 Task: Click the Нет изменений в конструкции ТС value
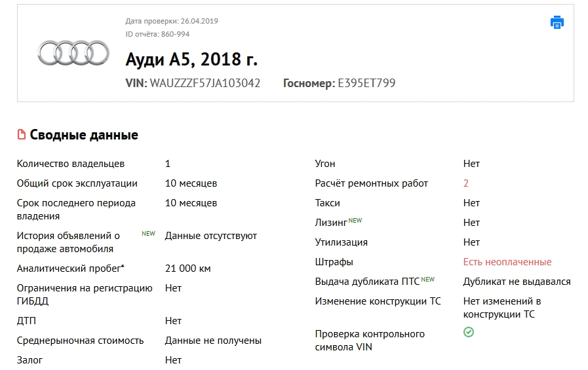pos(502,308)
